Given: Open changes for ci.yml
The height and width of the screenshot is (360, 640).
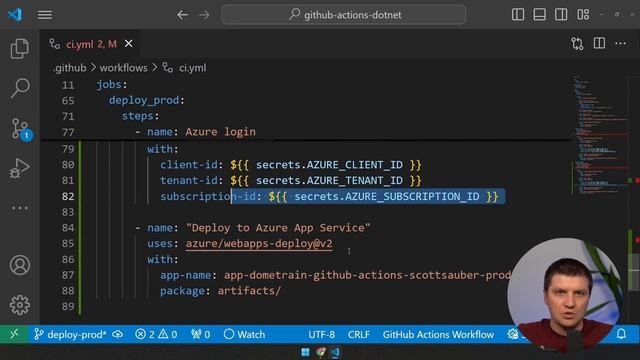Looking at the screenshot, I should (x=577, y=44).
